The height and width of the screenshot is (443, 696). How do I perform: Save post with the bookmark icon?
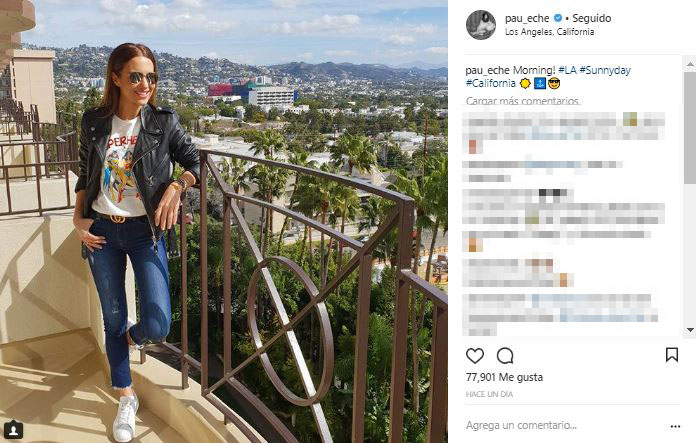click(672, 355)
